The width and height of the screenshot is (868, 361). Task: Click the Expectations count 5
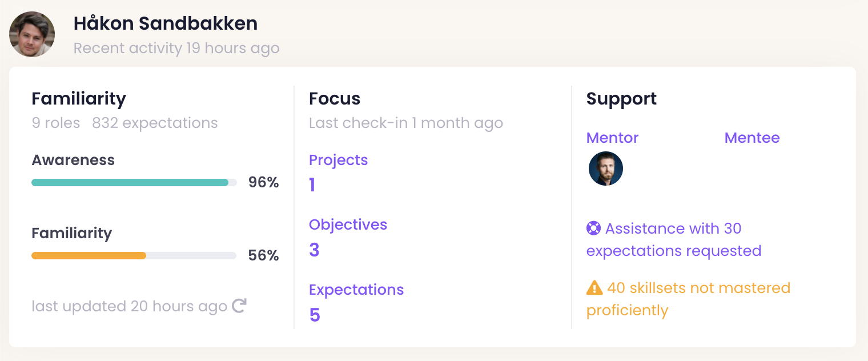[x=314, y=315]
